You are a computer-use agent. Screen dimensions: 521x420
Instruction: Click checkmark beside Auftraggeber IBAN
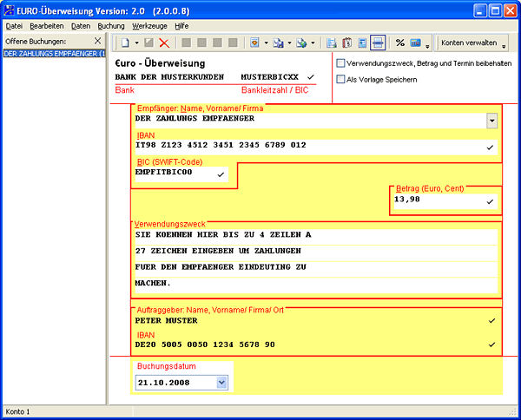492,345
